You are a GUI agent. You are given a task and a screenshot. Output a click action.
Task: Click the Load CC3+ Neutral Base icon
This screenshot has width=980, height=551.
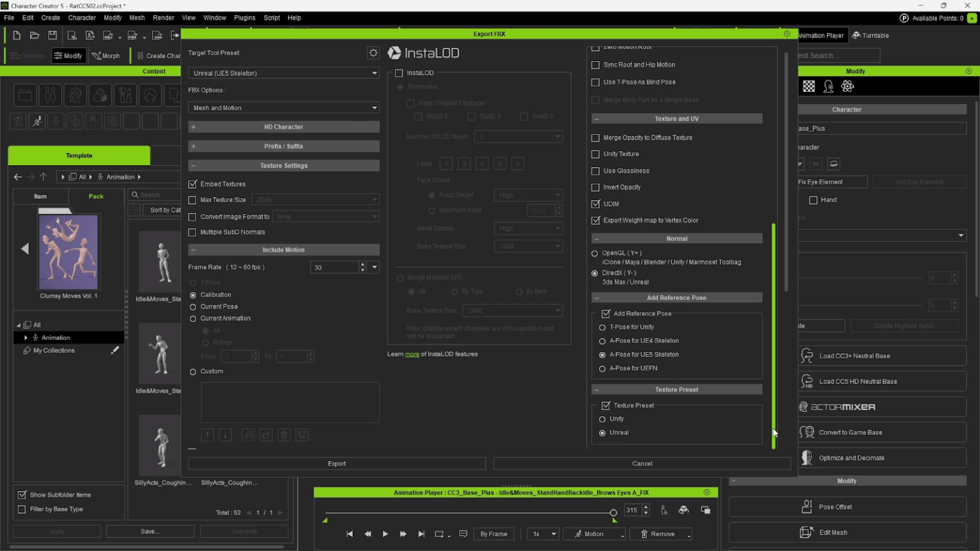pos(807,355)
